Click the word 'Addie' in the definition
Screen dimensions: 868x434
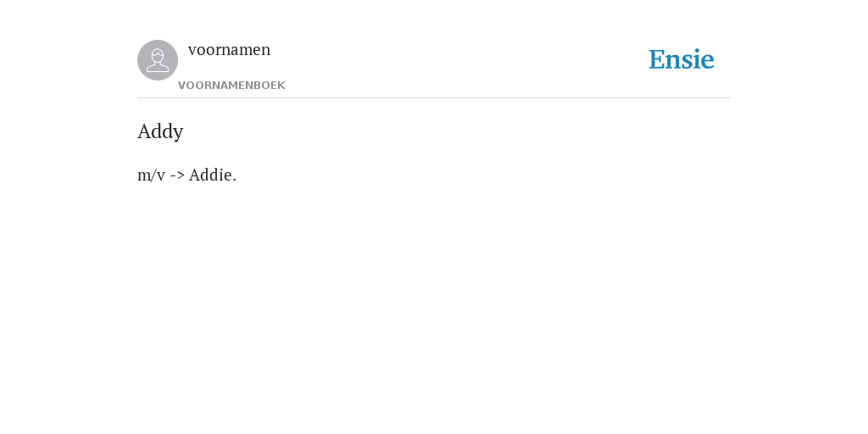click(210, 175)
